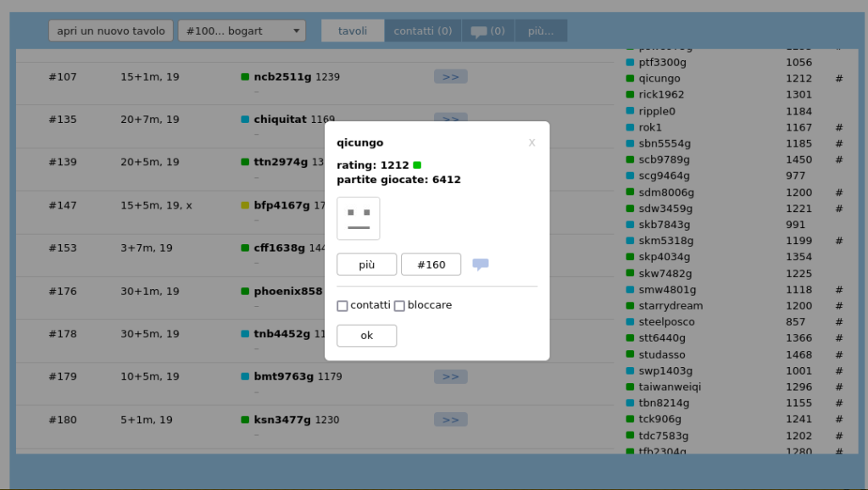Click the chat bubble icon in qicungo dialog
This screenshot has height=490, width=868.
pos(481,264)
